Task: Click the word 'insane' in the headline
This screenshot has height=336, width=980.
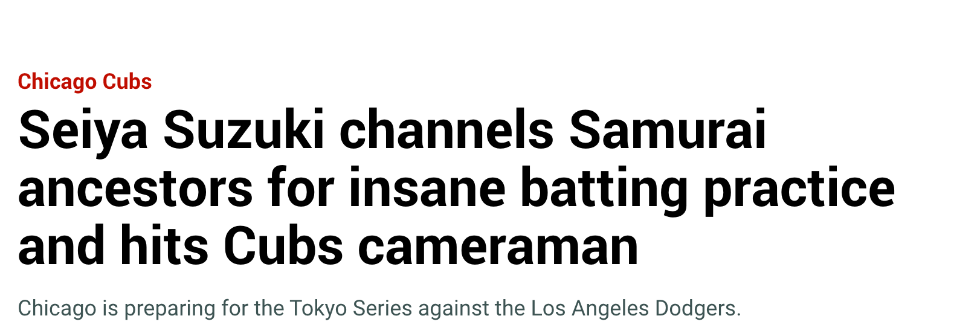Action: tap(427, 189)
